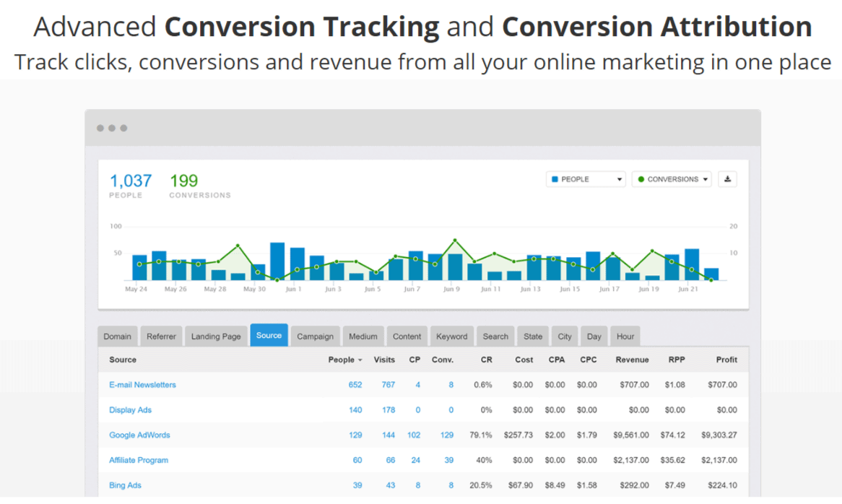
Task: Open the Hour tab
Action: 625,336
